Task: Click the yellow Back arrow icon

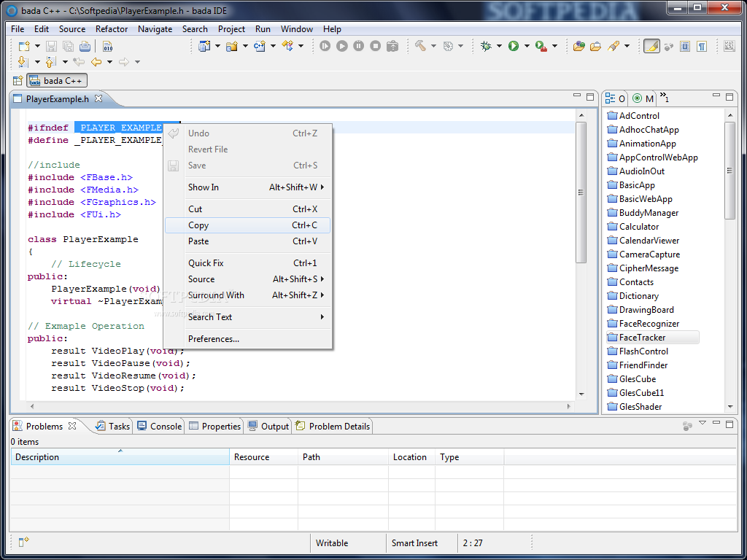Action: [x=96, y=61]
